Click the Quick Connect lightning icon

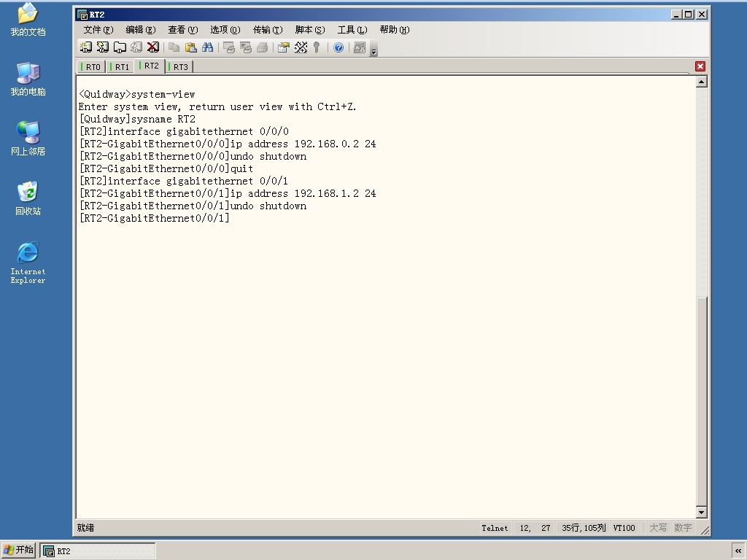click(102, 47)
